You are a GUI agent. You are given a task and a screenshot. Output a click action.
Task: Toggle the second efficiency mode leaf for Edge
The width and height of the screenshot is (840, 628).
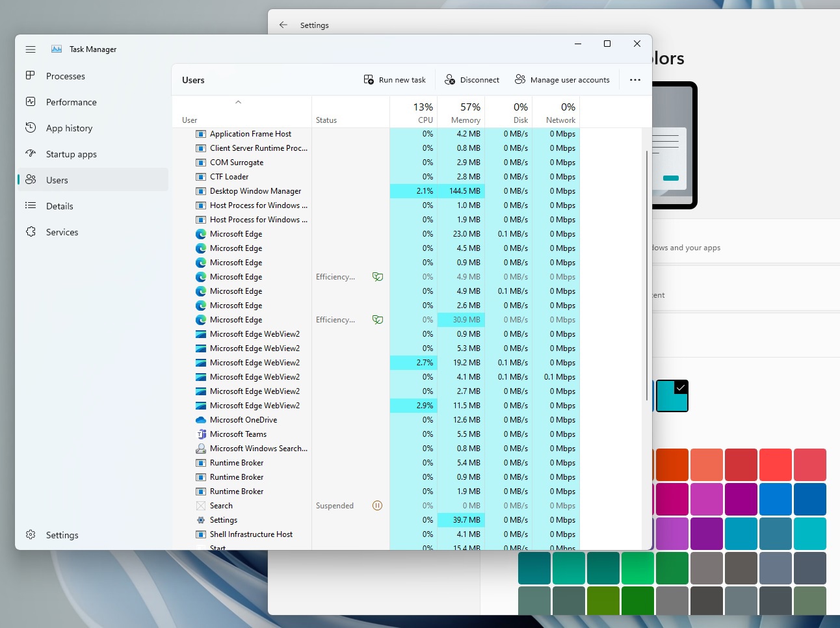[x=378, y=319]
